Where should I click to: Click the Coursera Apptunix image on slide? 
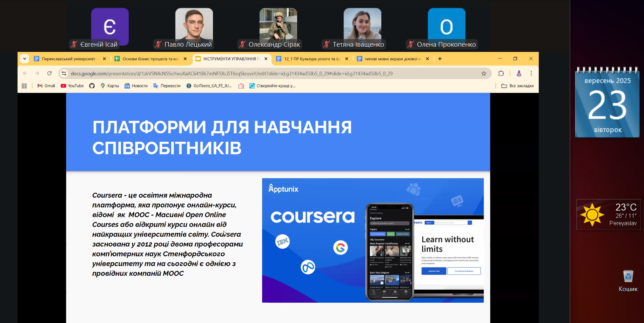(373, 240)
